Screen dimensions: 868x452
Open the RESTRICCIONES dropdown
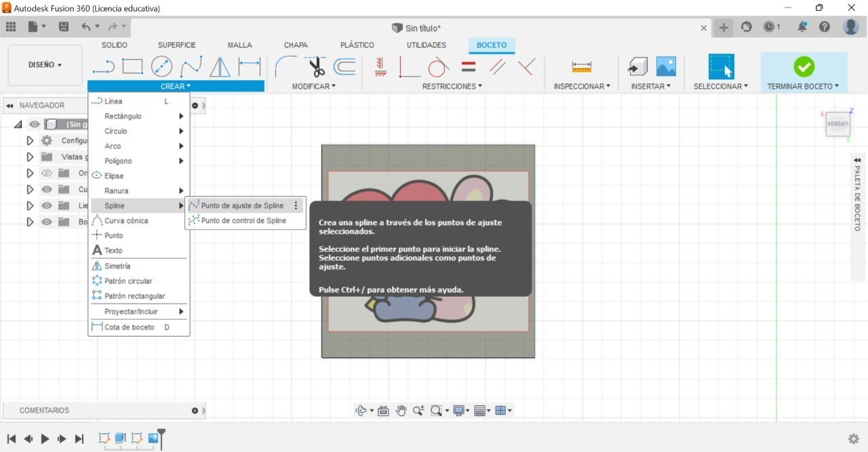tap(452, 86)
